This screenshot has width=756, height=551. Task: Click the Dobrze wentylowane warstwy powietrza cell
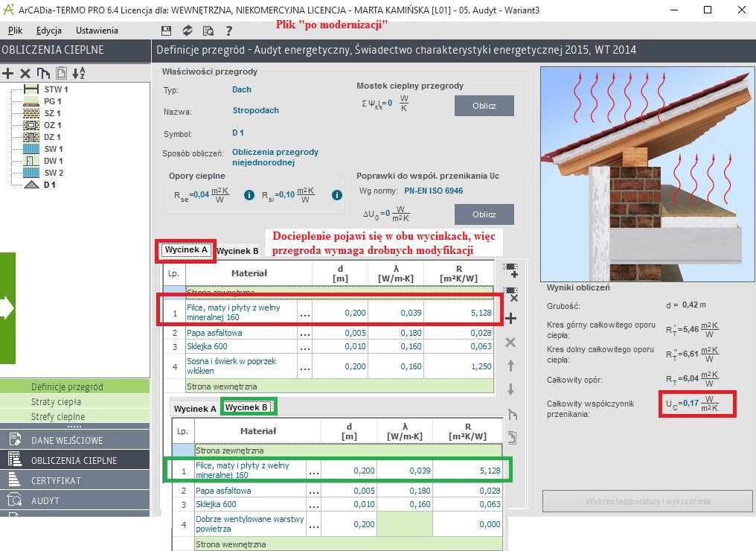click(x=250, y=524)
